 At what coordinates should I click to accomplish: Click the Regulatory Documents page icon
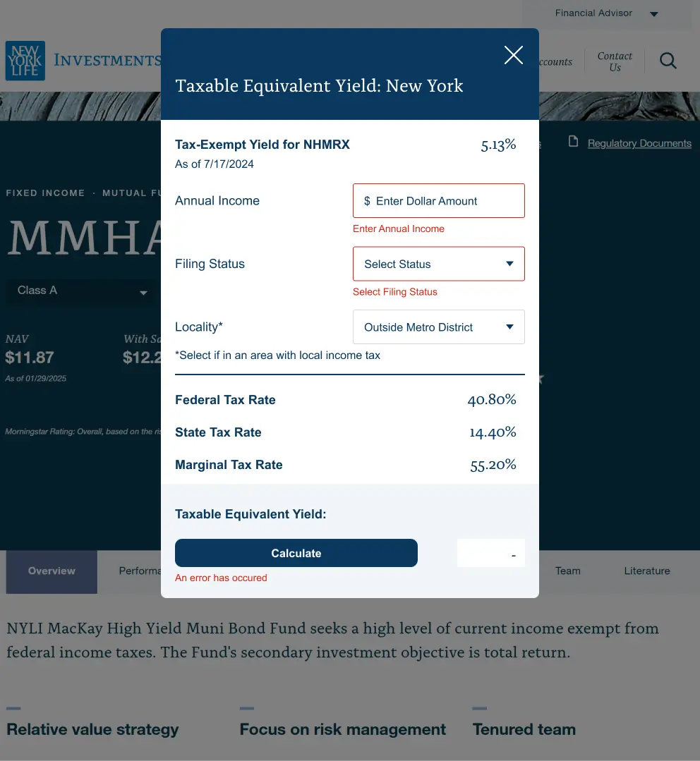[x=574, y=142]
